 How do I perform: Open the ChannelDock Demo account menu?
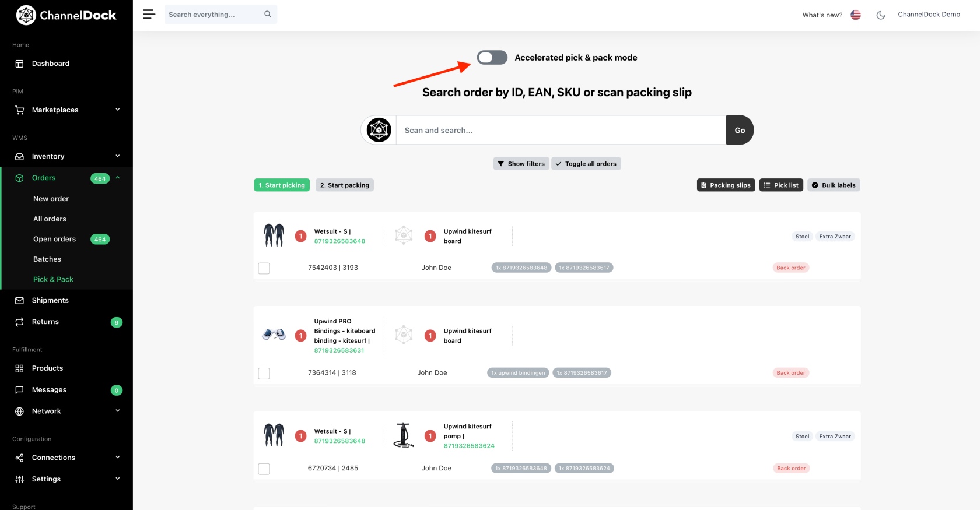point(929,15)
